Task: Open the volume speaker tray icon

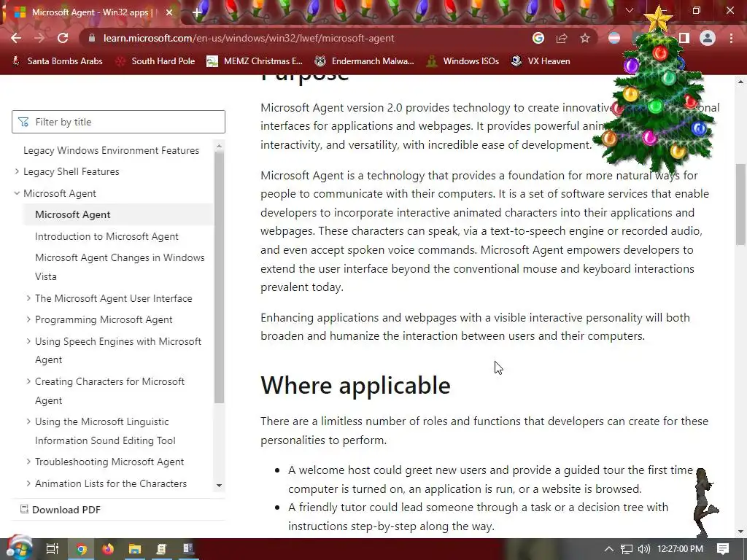Action: (x=643, y=549)
